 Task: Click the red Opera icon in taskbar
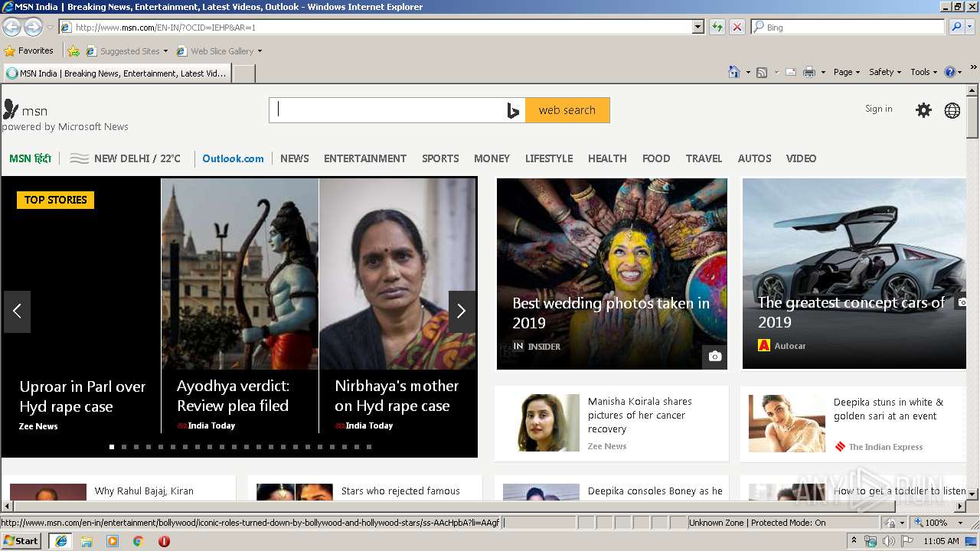click(164, 541)
